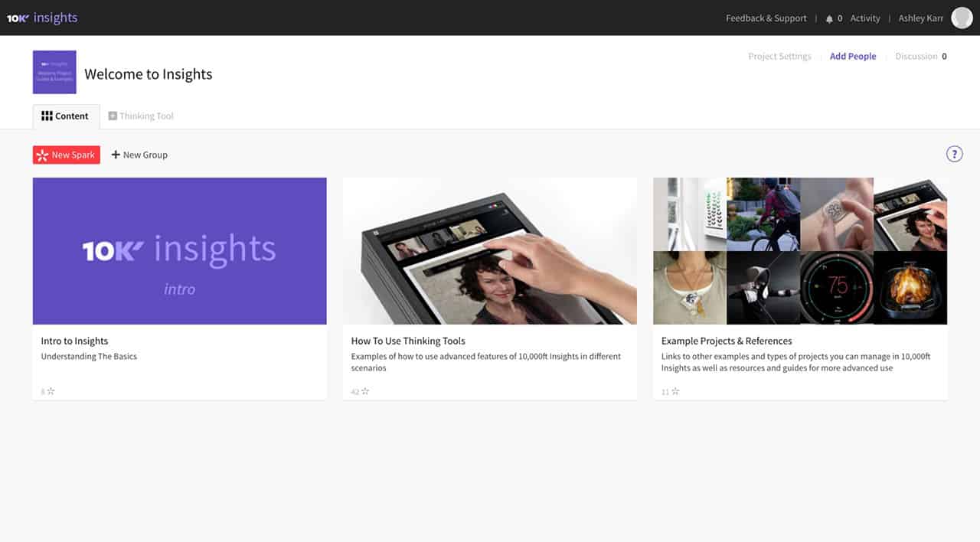Click the Understanding The Basics subtitle
The width and height of the screenshot is (980, 542).
click(x=89, y=356)
